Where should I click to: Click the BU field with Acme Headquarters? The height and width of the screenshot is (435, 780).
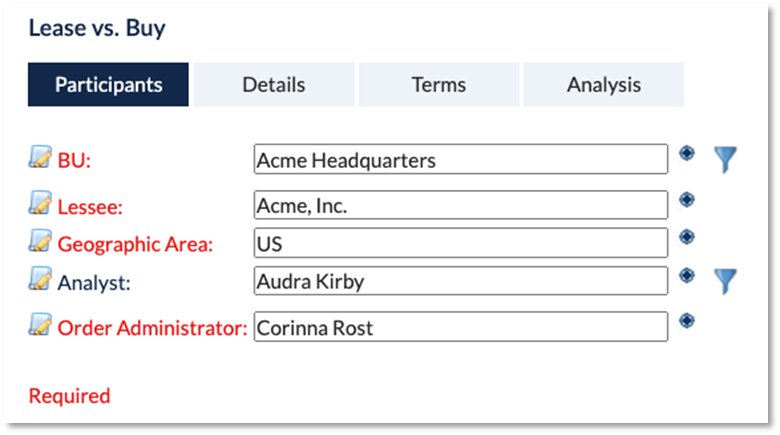[461, 159]
